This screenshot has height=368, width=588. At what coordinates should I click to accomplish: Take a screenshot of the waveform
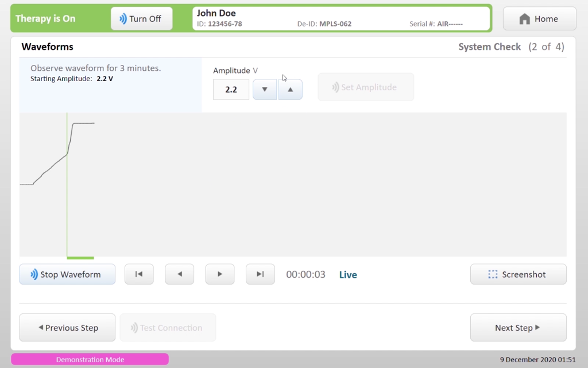tap(519, 274)
